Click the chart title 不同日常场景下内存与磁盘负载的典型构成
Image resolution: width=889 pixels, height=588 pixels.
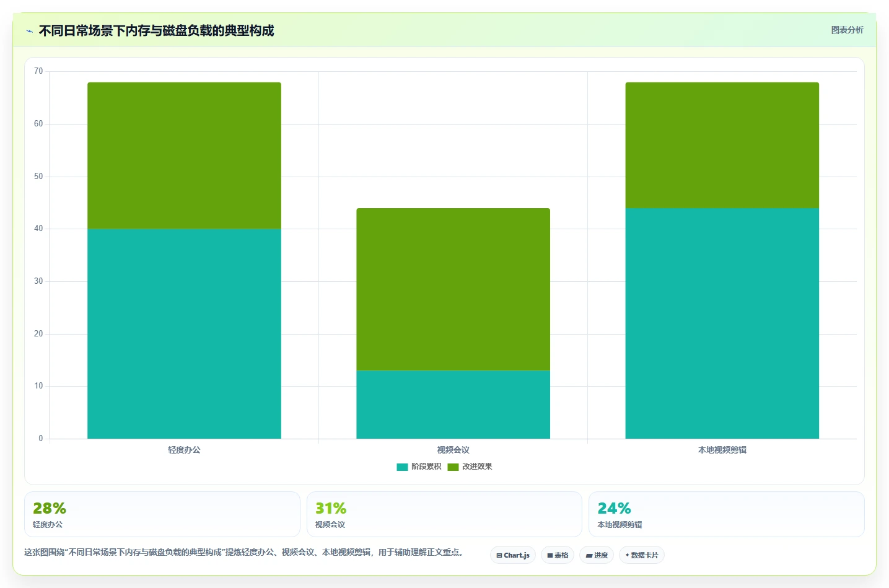pos(156,30)
